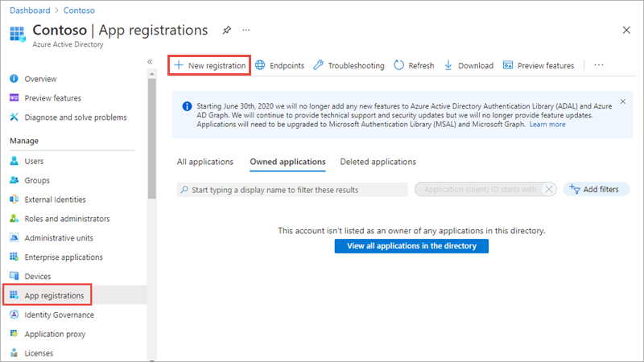Click the Devices icon in sidebar
The height and width of the screenshot is (362, 644).
[14, 276]
